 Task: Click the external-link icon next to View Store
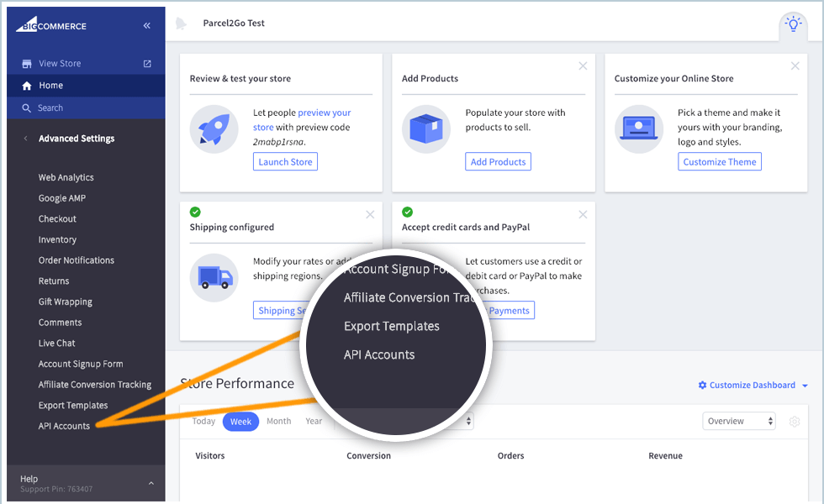[146, 63]
